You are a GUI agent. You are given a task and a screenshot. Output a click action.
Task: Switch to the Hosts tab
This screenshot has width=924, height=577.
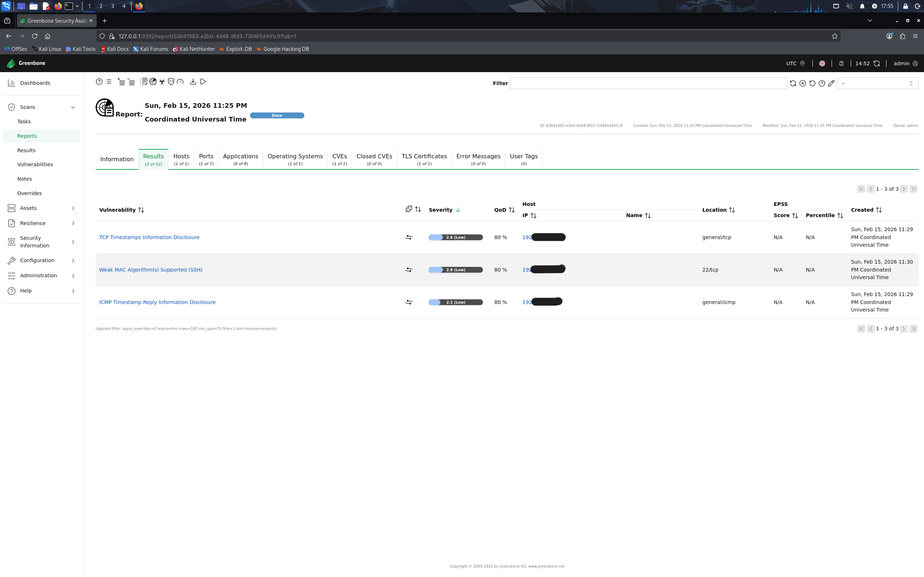coord(181,159)
